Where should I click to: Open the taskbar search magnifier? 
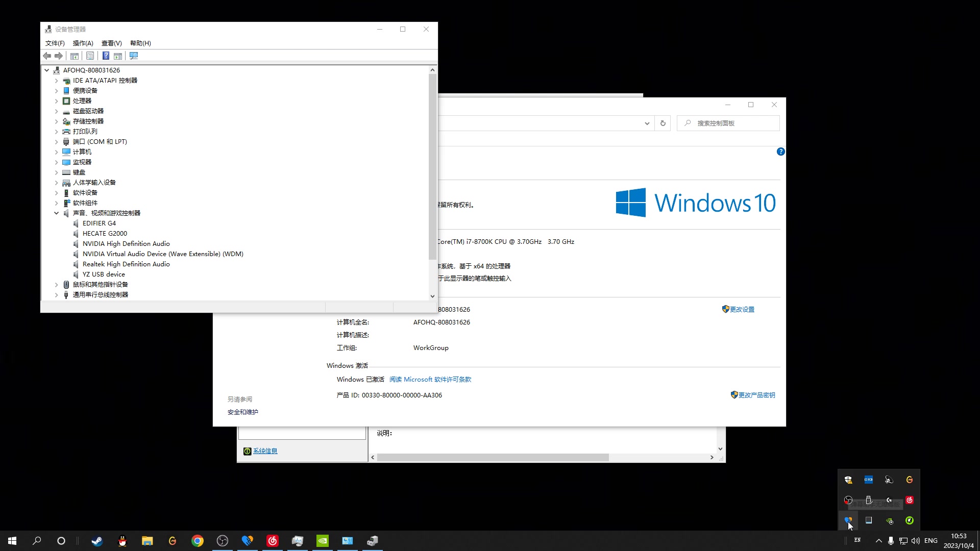(37, 541)
